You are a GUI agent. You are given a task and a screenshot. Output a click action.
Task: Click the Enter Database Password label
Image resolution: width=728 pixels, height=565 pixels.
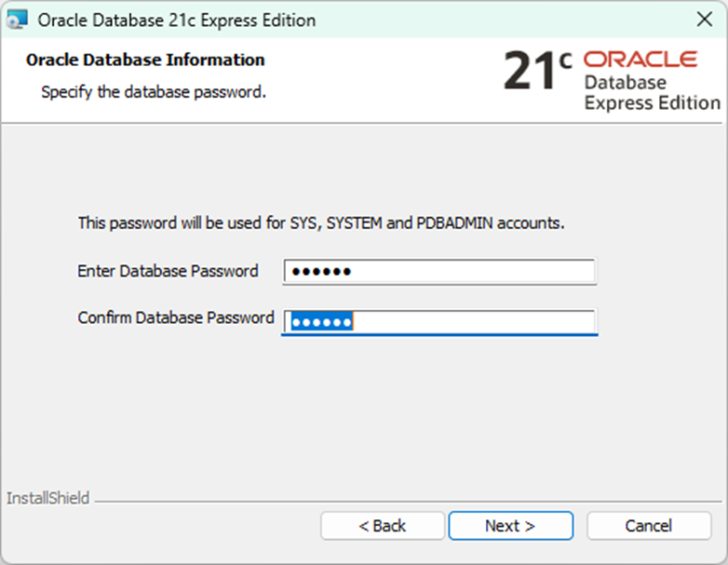point(168,272)
